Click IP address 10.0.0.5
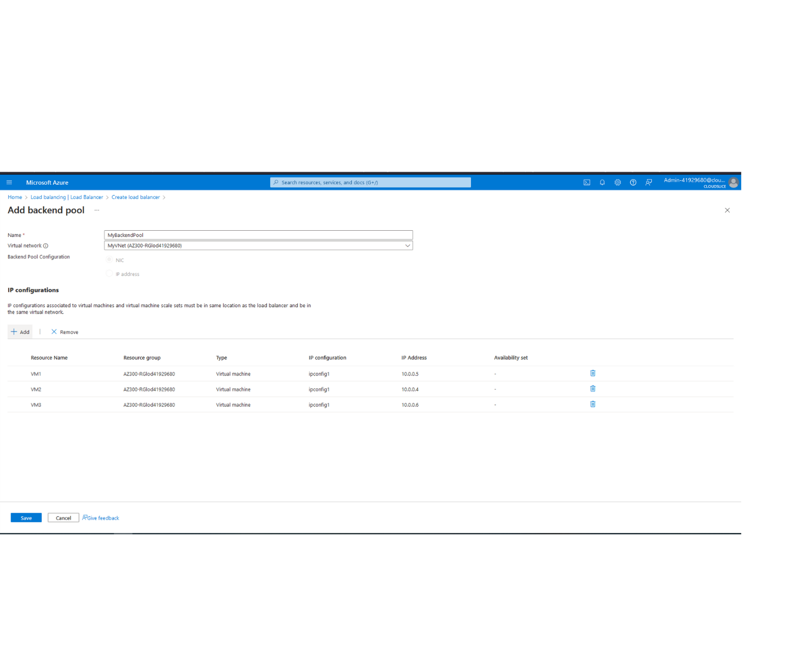Screen dimensions: 812x650 point(410,374)
